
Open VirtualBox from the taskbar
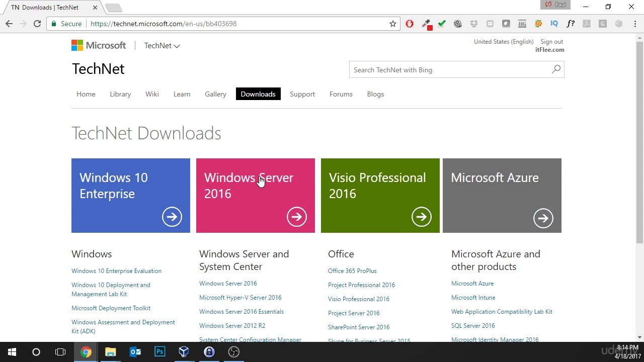click(x=184, y=352)
